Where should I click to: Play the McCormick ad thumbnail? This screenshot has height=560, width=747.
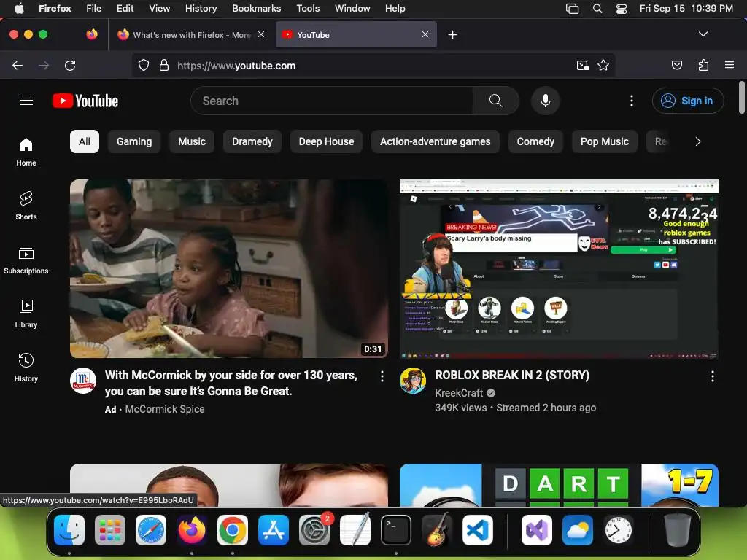coord(228,268)
